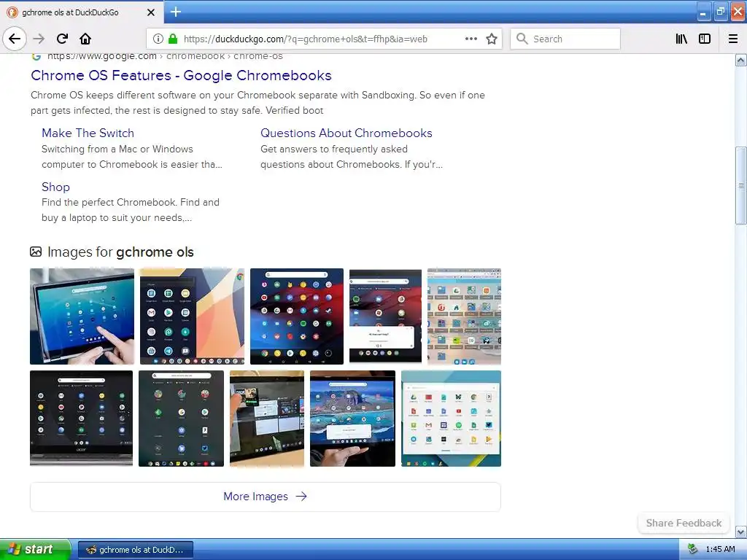The image size is (747, 560).
Task: Open a new tab with plus button
Action: pos(176,12)
